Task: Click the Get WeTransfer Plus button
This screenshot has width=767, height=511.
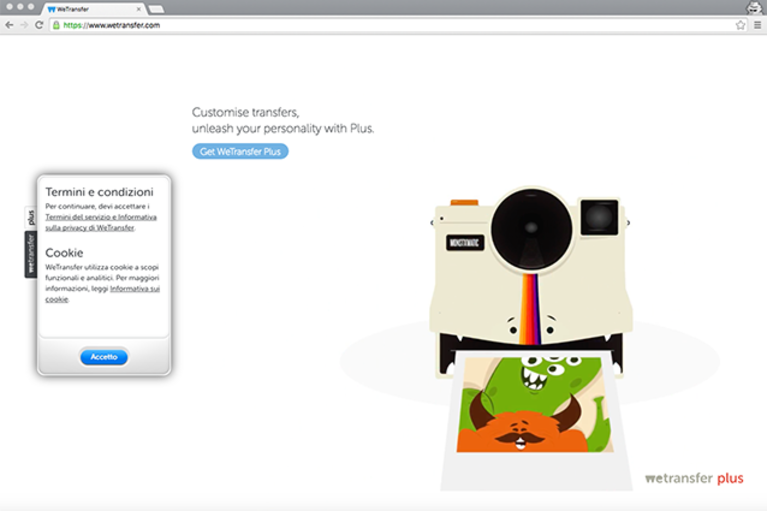Action: coord(240,152)
